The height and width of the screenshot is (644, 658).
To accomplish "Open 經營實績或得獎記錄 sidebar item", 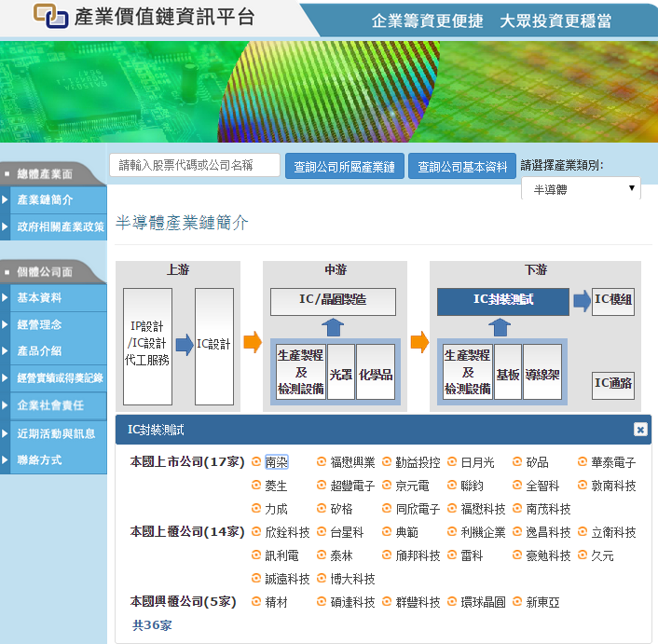I will coord(54,378).
